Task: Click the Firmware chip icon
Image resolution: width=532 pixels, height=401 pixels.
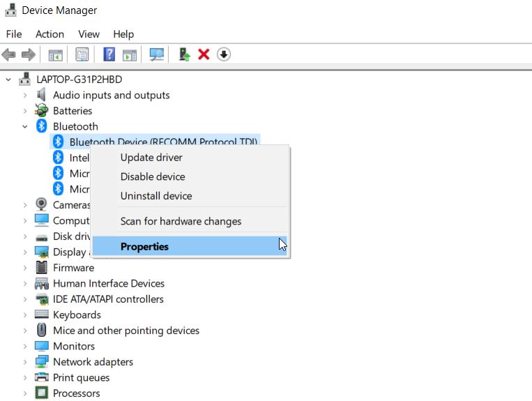Action: [x=41, y=267]
